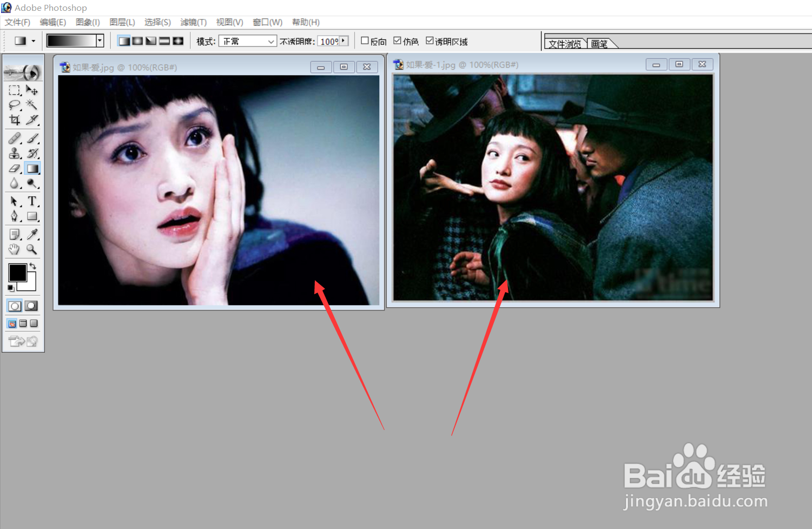Select the Gradient tool in toolbox

pyautogui.click(x=32, y=169)
